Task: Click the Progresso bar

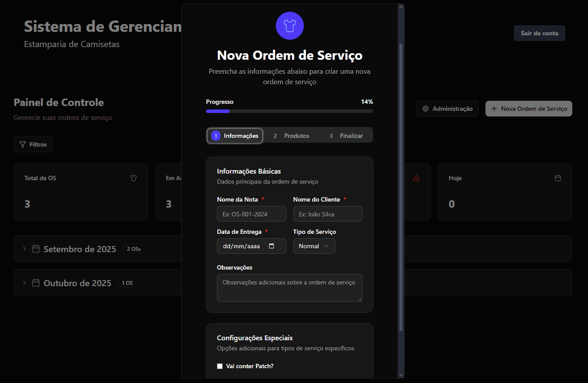Action: coord(289,111)
